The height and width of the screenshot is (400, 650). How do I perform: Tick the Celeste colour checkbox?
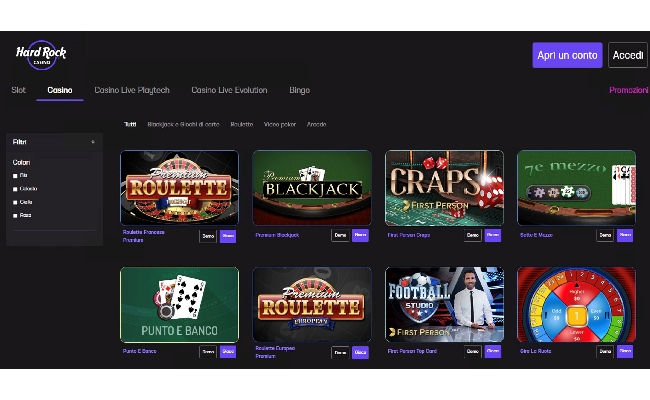click(15, 189)
